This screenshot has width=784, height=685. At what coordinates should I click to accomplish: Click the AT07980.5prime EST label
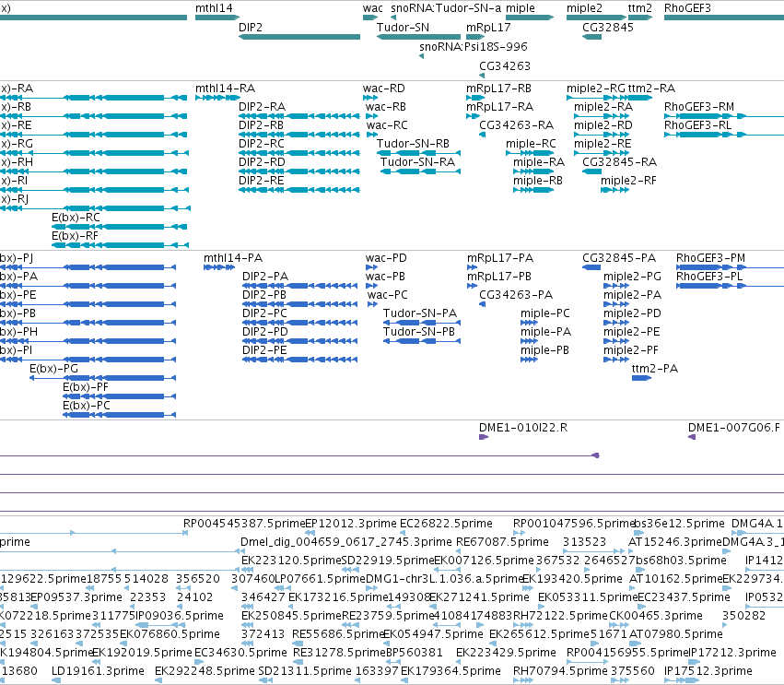click(x=675, y=634)
